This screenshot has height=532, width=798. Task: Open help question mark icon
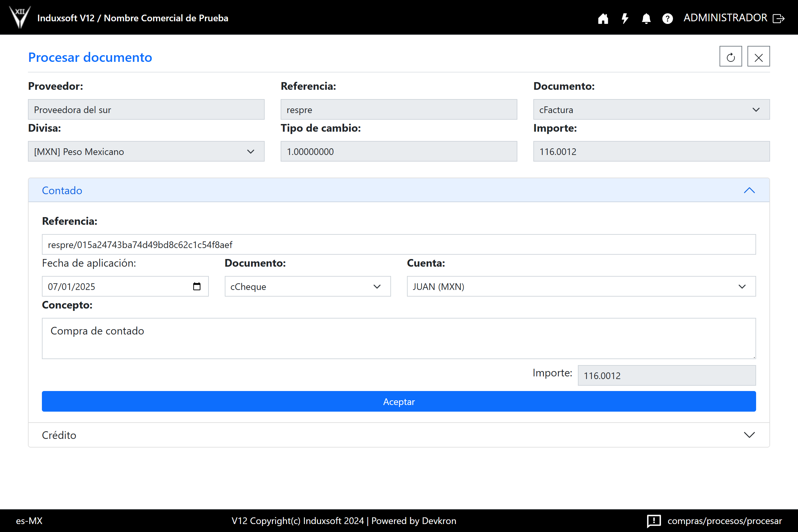click(x=667, y=18)
